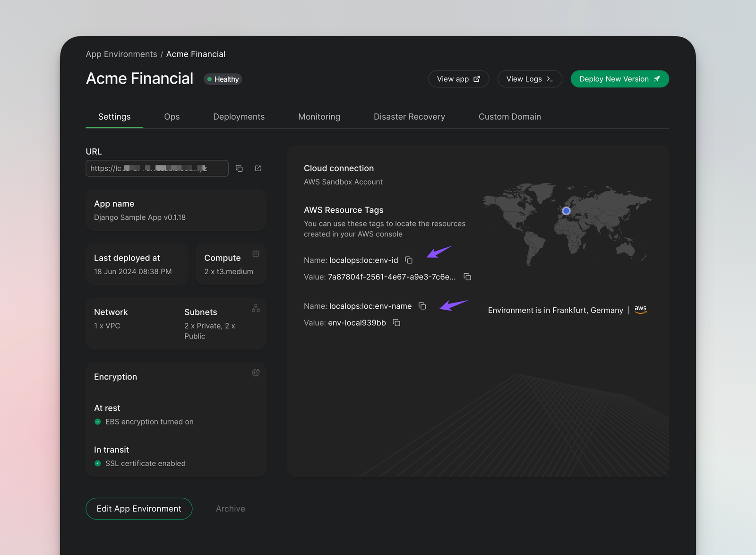Viewport: 756px width, 555px height.
Task: Click the 2 x Private, 2 x Public text
Action: (210, 331)
